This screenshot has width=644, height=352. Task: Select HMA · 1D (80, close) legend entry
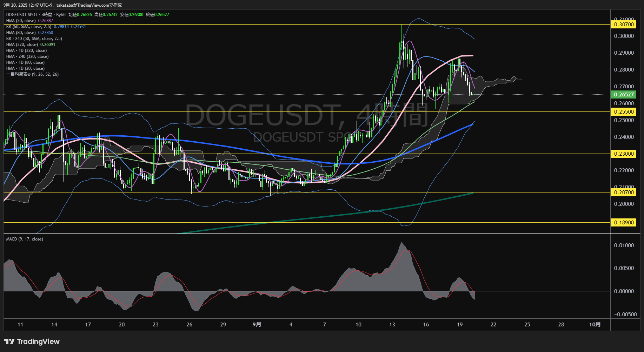pyautogui.click(x=25, y=62)
